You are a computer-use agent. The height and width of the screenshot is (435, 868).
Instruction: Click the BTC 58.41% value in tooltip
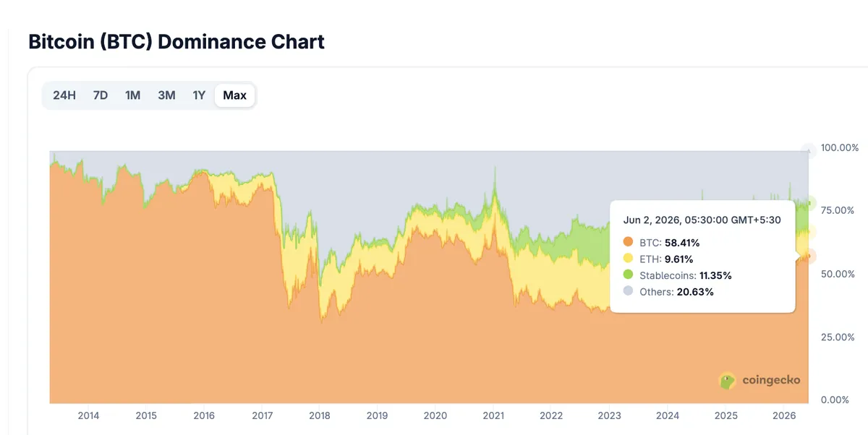coord(683,242)
